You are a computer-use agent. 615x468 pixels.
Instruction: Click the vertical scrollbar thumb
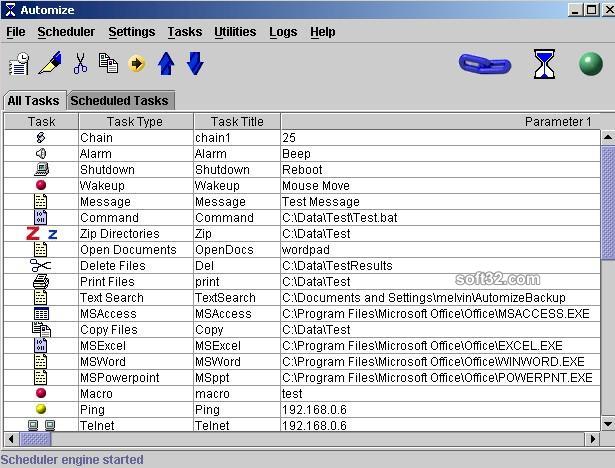608,202
